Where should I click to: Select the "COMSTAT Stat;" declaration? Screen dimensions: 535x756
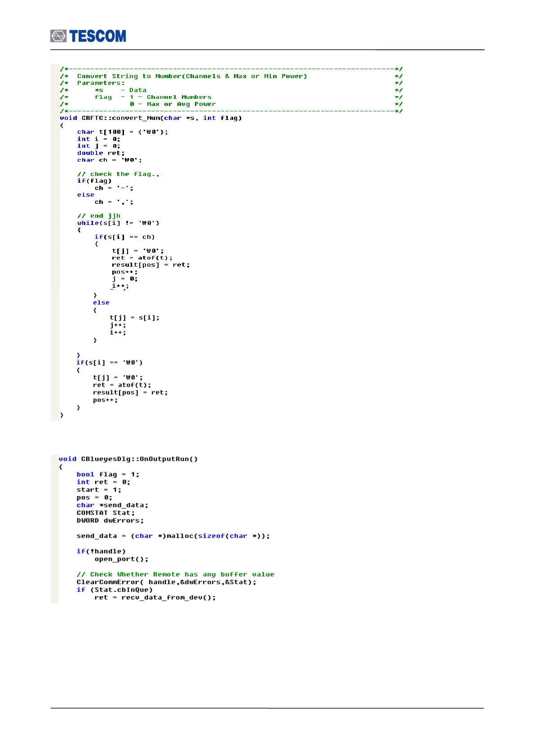106,513
